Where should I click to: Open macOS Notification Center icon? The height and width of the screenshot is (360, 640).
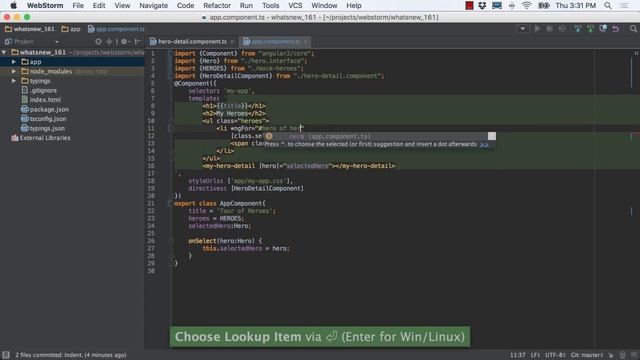coord(624,5)
